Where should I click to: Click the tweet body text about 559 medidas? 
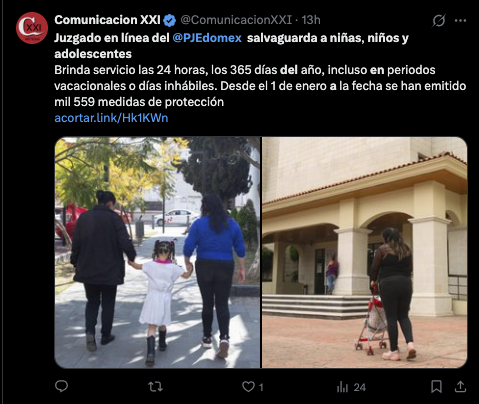point(260,86)
